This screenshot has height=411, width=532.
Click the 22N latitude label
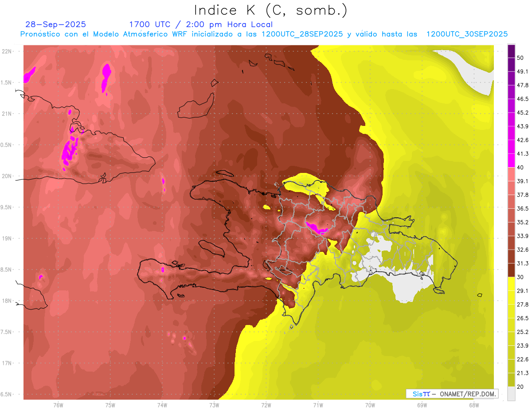(x=8, y=51)
